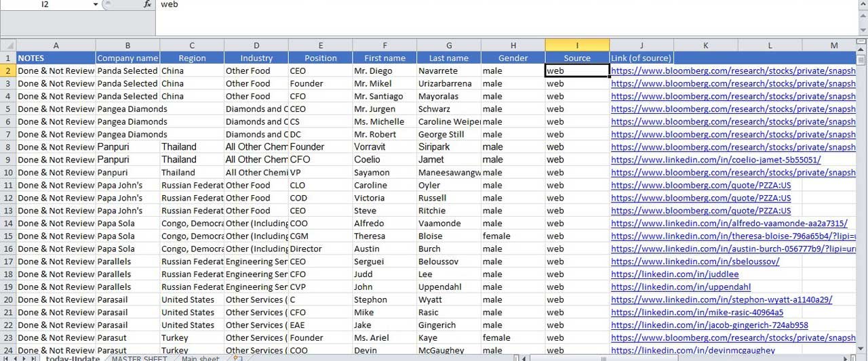Switch to the Main sheet tab
The width and height of the screenshot is (868, 361).
pyautogui.click(x=200, y=358)
